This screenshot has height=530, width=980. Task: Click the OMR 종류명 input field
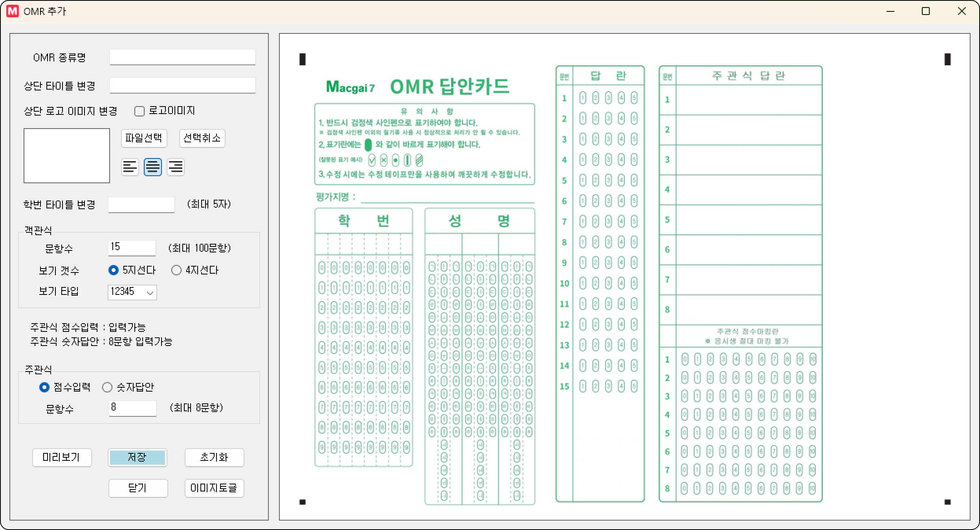pyautogui.click(x=182, y=57)
